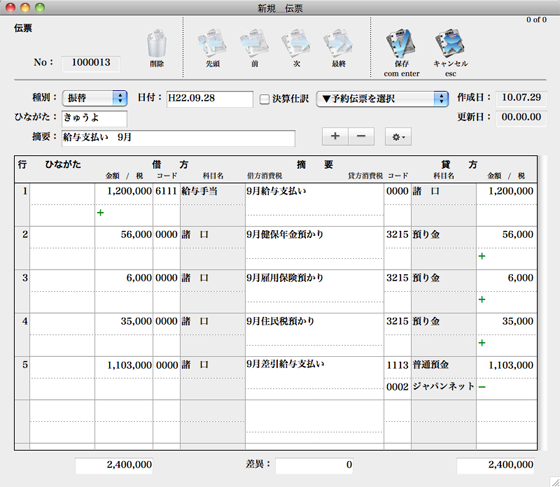Save the voucher with 保存 icon
560x487 pixels.
pos(401,44)
